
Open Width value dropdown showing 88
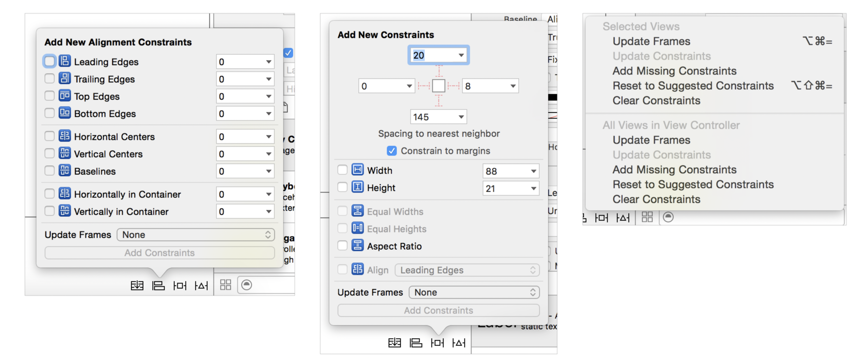coord(534,171)
